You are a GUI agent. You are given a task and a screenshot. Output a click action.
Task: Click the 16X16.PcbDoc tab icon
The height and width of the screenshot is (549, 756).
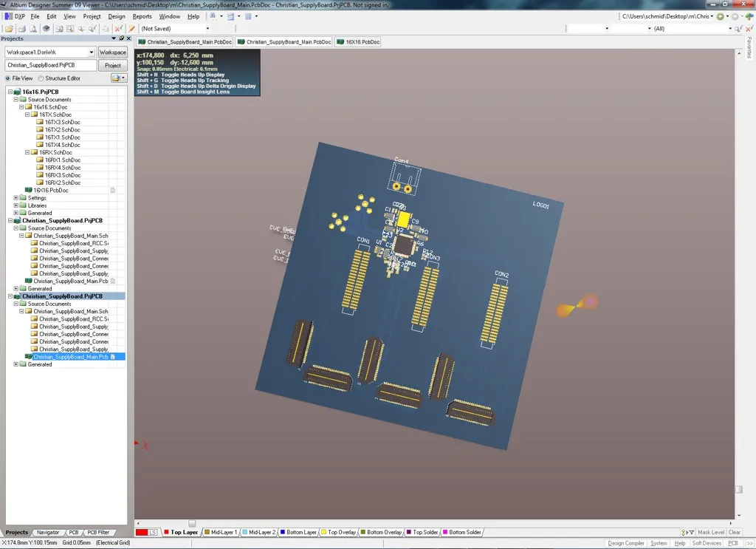[x=340, y=42]
